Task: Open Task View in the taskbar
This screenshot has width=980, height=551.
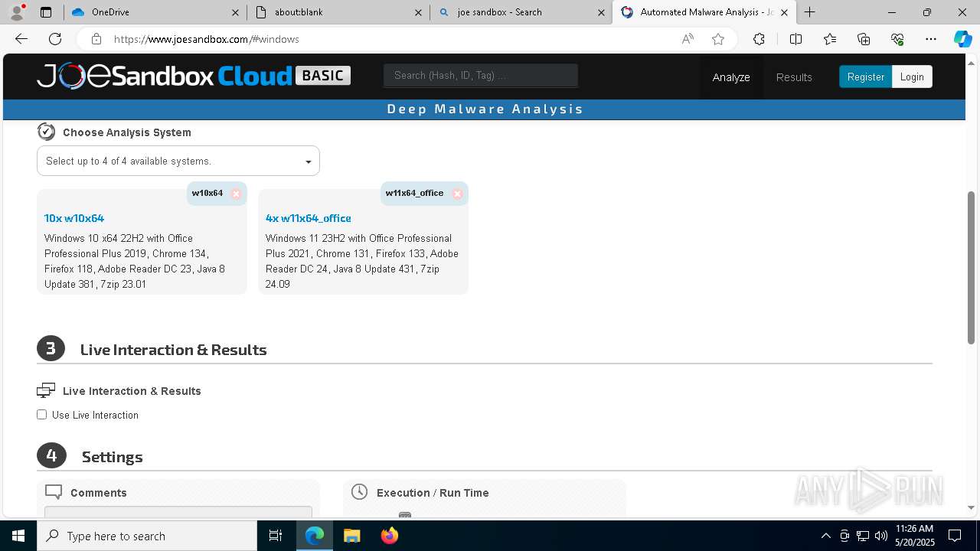Action: (276, 536)
